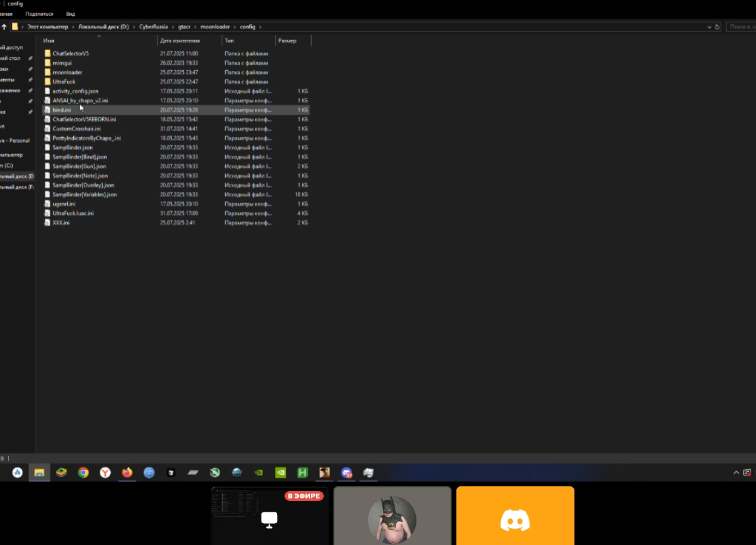Navigate to moonloader in the breadcrumb path
The height and width of the screenshot is (545, 756).
click(x=215, y=27)
